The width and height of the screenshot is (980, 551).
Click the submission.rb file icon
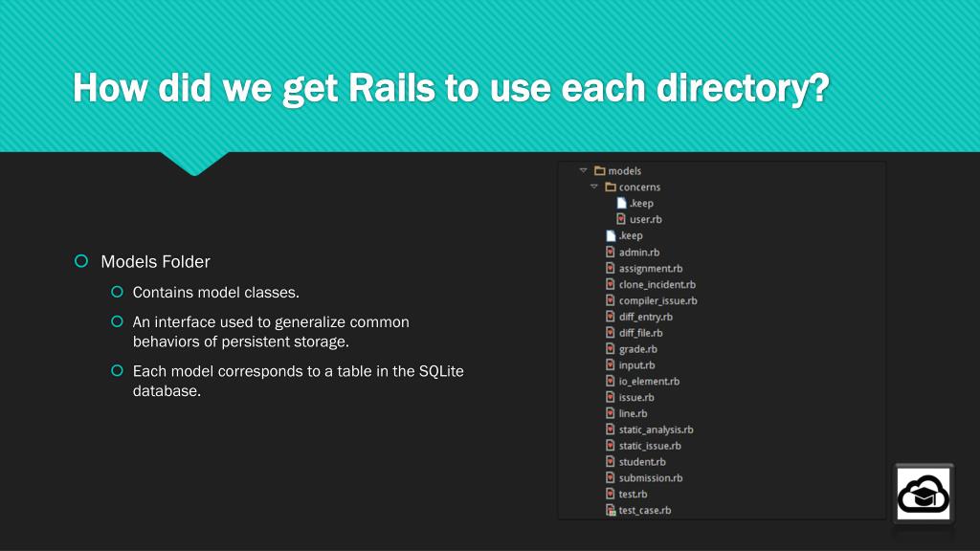click(611, 478)
